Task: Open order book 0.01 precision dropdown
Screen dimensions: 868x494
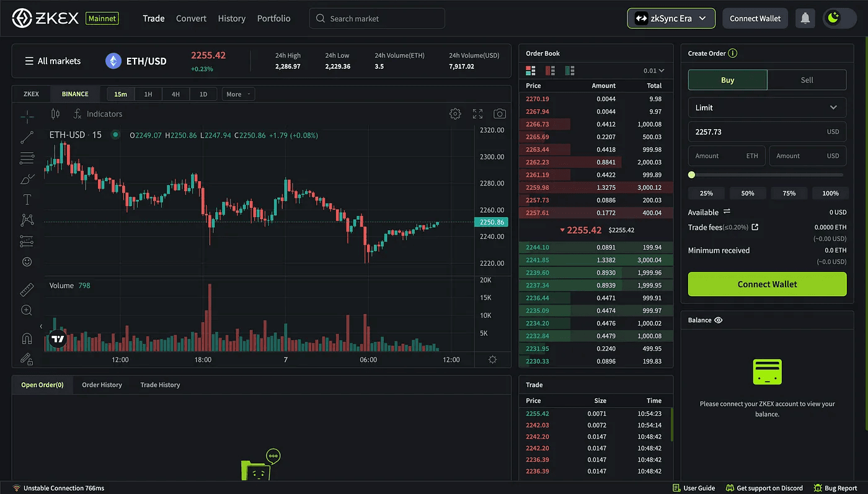Action: (653, 71)
